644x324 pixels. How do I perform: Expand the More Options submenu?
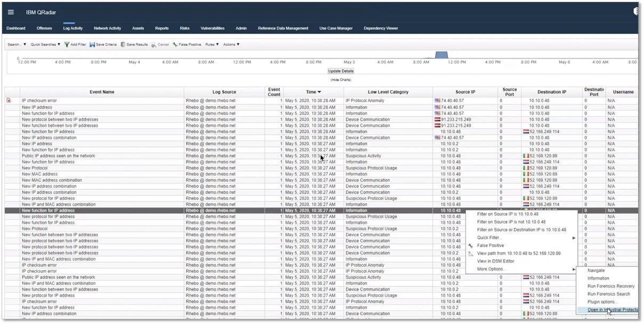click(x=522, y=269)
